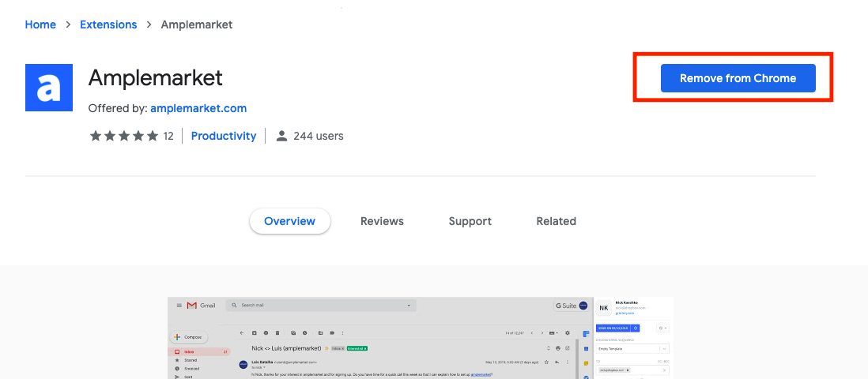The width and height of the screenshot is (868, 379).
Task: Click the Compose button in the Gmail preview
Action: coord(189,337)
